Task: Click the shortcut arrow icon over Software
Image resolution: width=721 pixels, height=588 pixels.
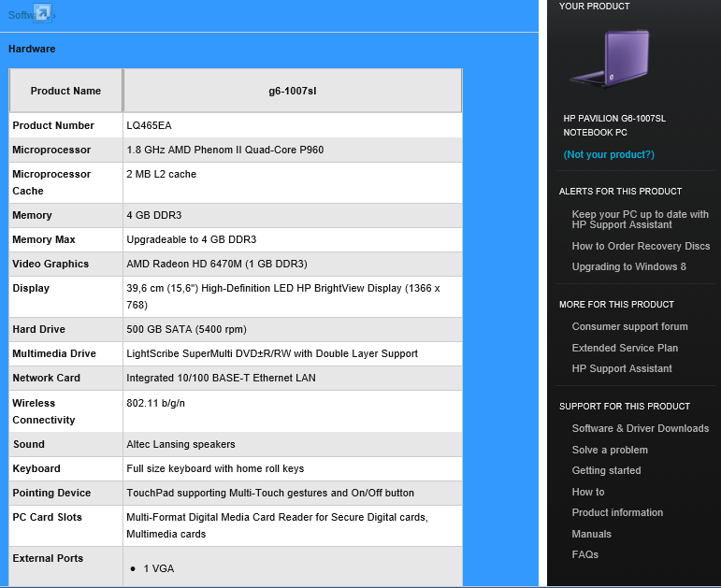Action: [x=42, y=13]
